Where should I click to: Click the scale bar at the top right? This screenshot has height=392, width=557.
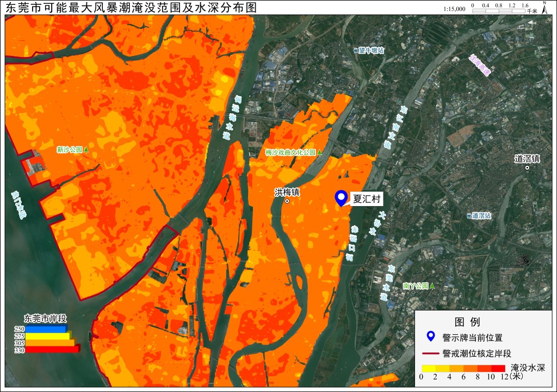[x=499, y=11]
